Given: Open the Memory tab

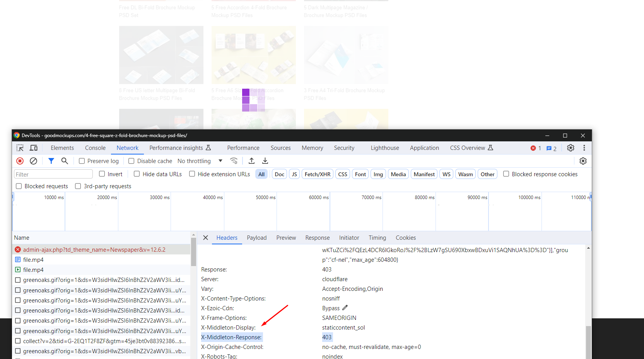Looking at the screenshot, I should point(313,148).
